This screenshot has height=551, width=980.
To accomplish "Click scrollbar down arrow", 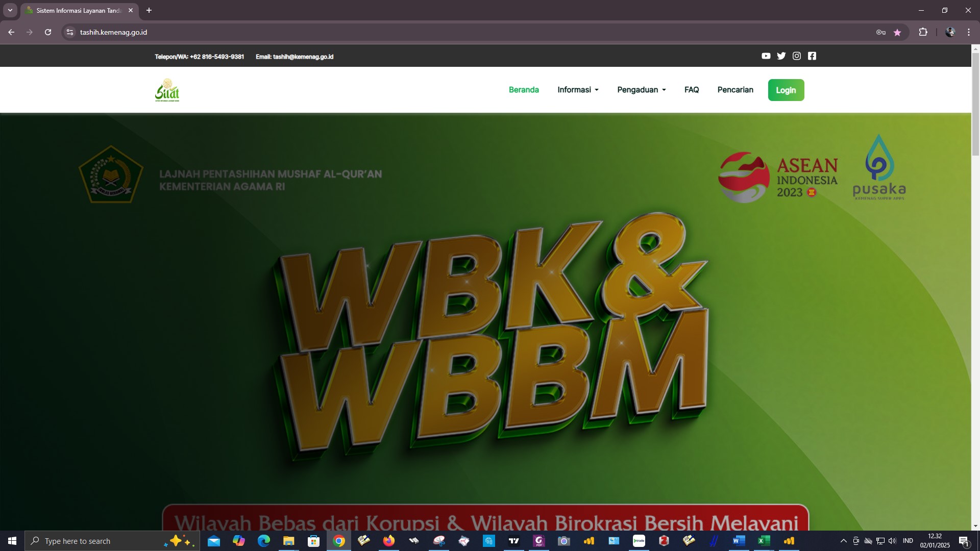I will click(975, 526).
